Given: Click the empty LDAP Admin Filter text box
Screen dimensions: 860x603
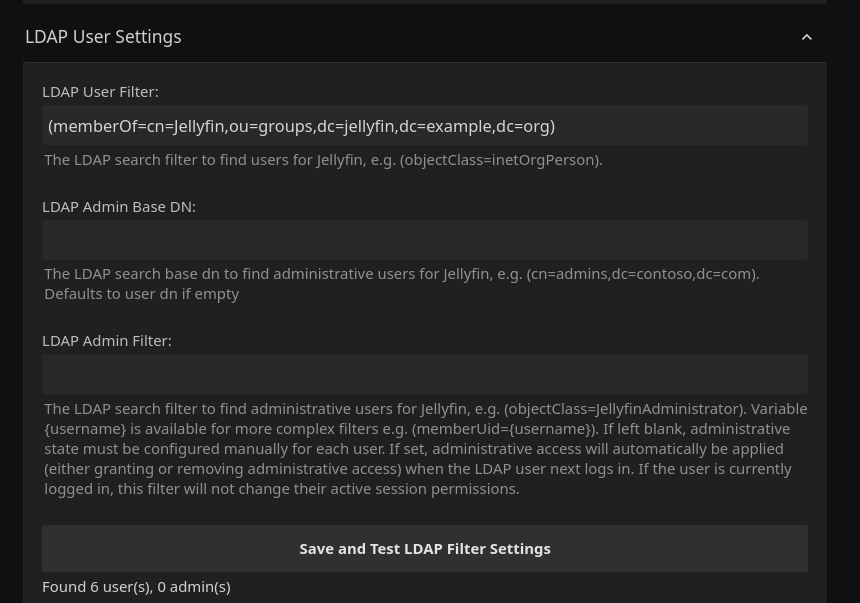Looking at the screenshot, I should (425, 373).
